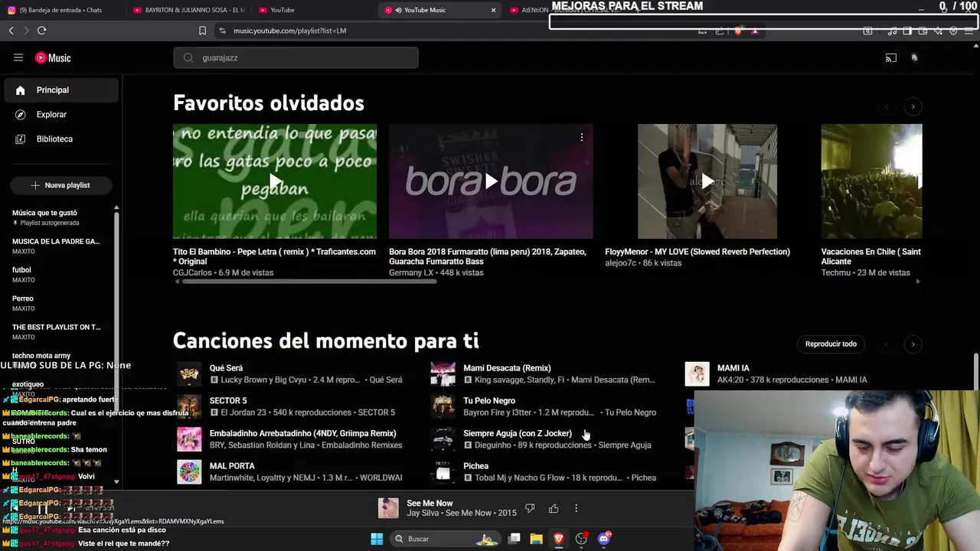Open Siempre Aguja (con Z Jocker) song
Screen dimensions: 980x551
pos(518,433)
